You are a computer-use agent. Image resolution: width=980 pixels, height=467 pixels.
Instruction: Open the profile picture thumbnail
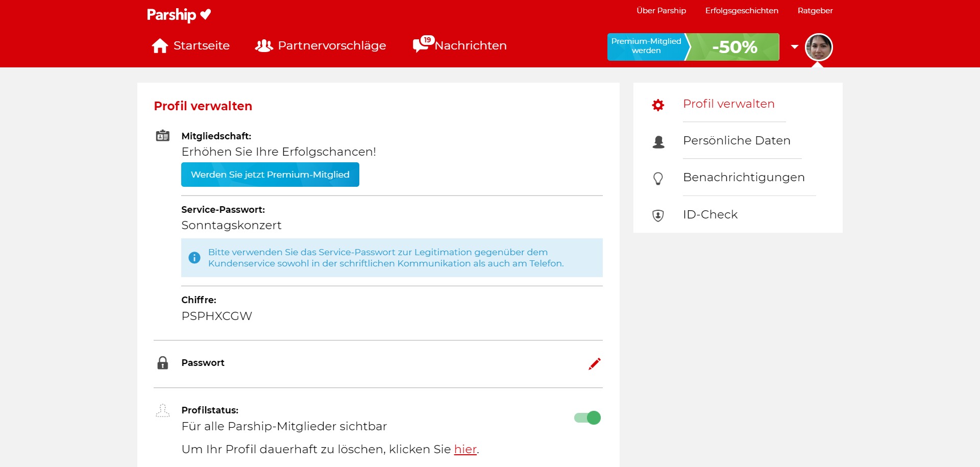[x=819, y=47]
